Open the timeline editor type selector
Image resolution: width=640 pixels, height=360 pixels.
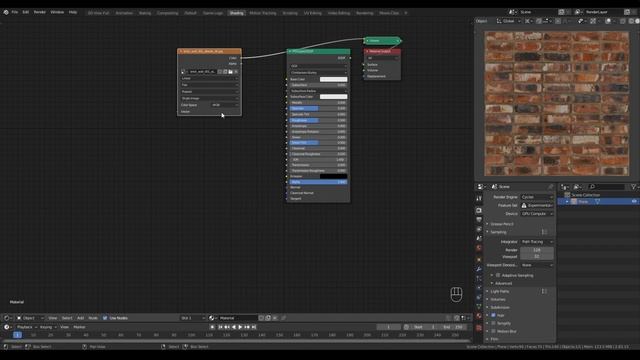click(7, 327)
